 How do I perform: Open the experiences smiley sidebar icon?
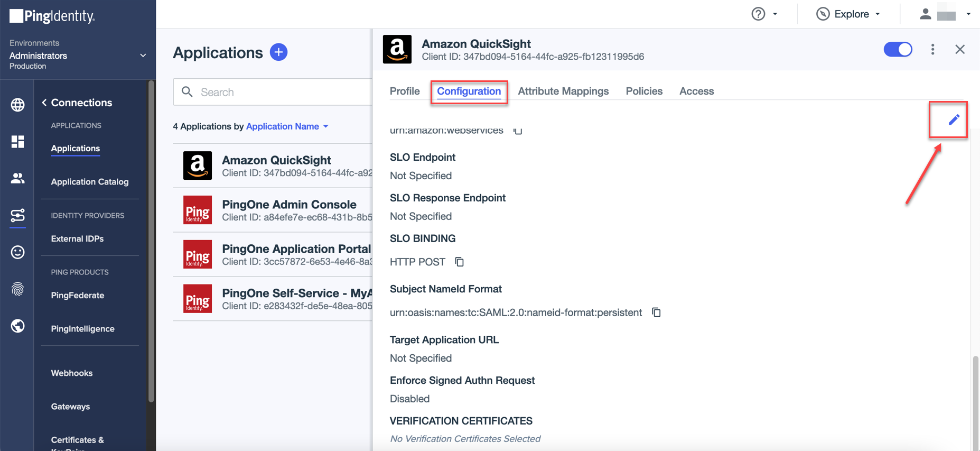17,252
